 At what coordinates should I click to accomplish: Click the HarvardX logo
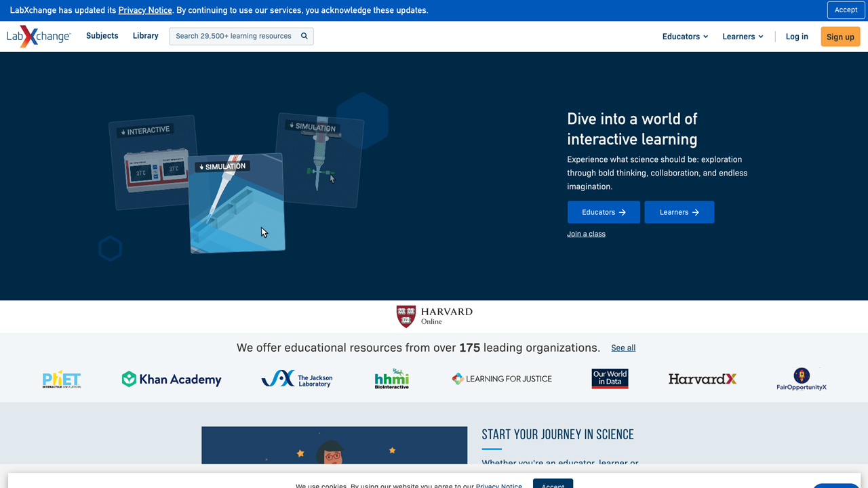[703, 379]
